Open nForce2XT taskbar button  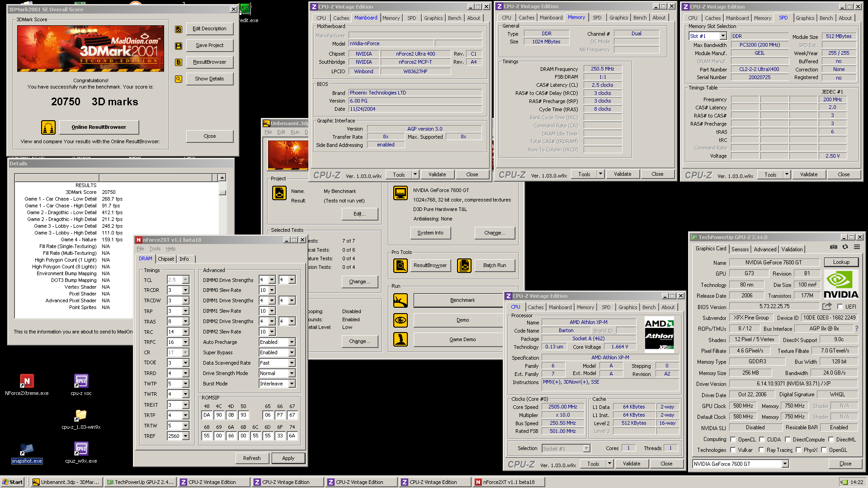click(508, 482)
